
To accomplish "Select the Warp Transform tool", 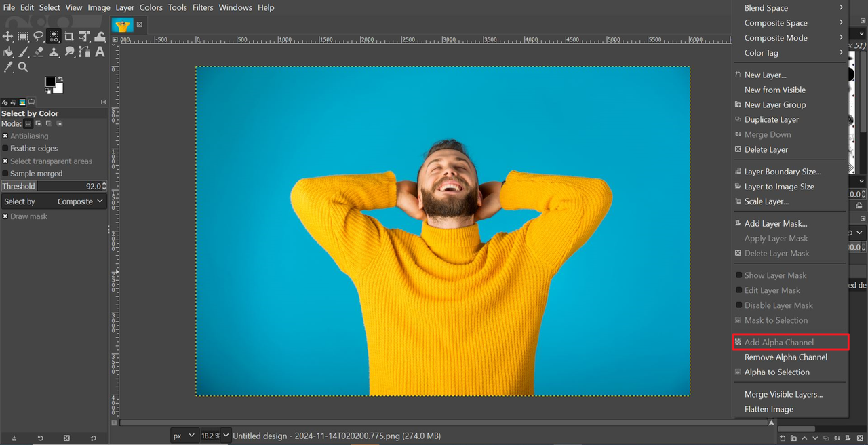I will point(100,36).
